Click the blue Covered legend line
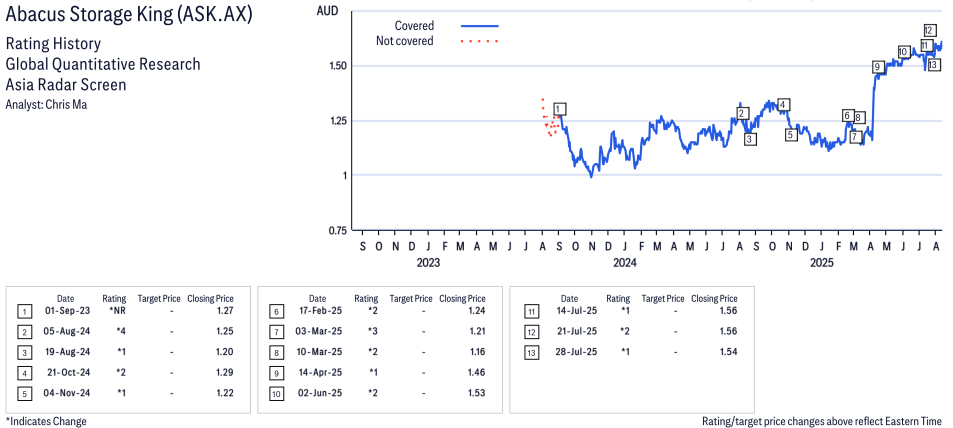This screenshot has width=953, height=428. pyautogui.click(x=480, y=26)
